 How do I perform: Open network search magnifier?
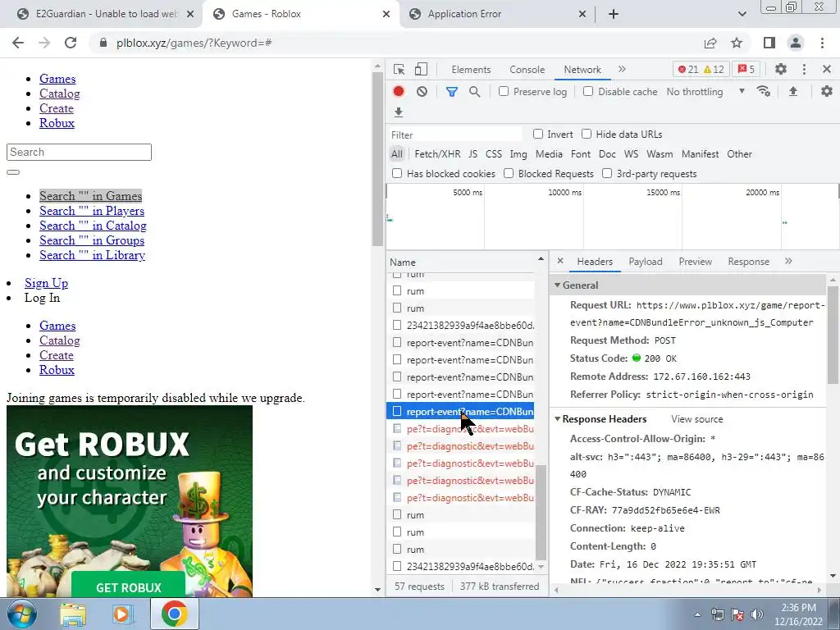475,92
